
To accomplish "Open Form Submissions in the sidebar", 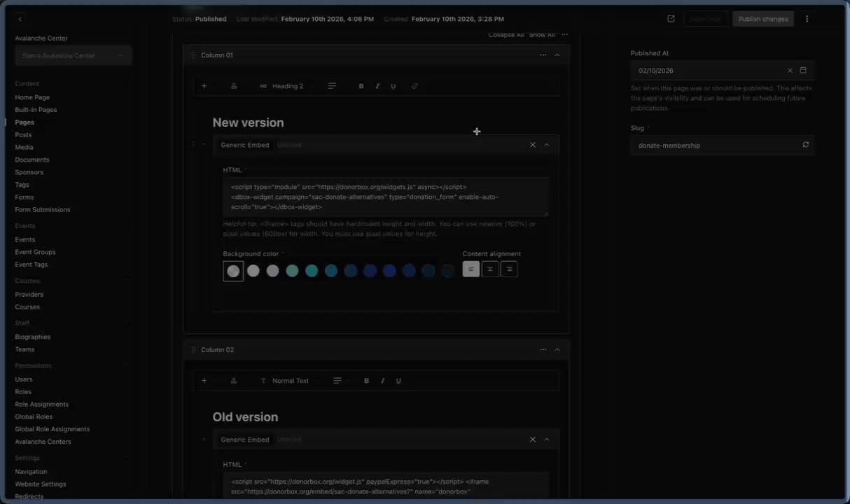I will (43, 209).
